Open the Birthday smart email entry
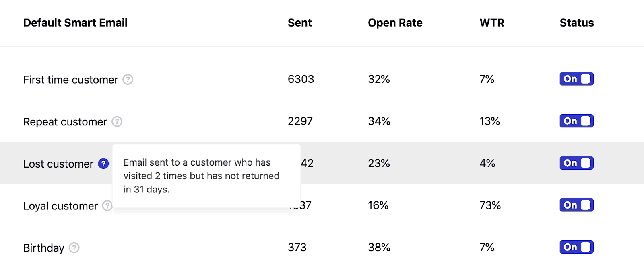 pyautogui.click(x=43, y=248)
